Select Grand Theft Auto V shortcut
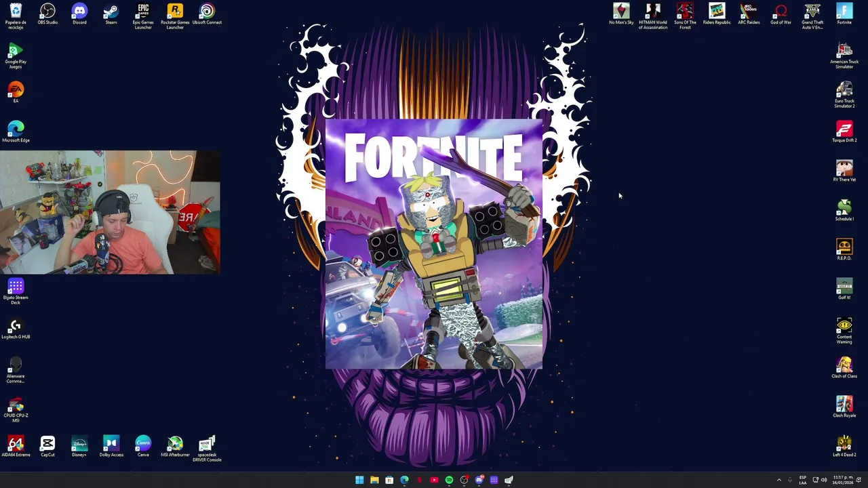 click(812, 16)
